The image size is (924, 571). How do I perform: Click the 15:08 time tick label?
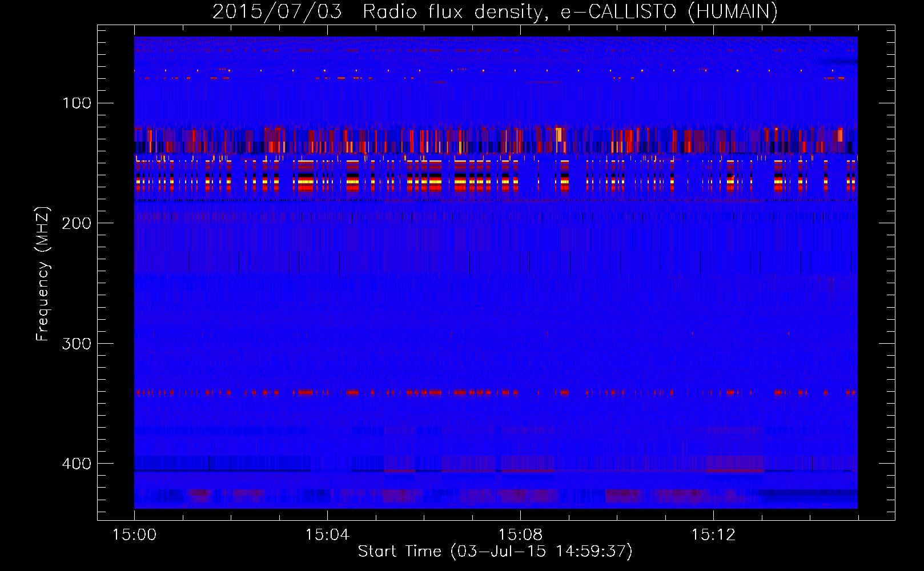click(x=520, y=535)
